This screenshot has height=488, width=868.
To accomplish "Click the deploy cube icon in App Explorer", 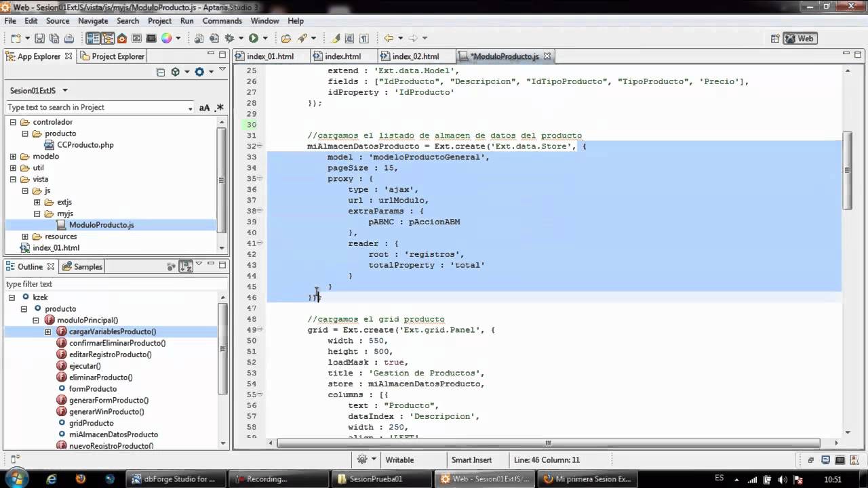I will coord(175,72).
